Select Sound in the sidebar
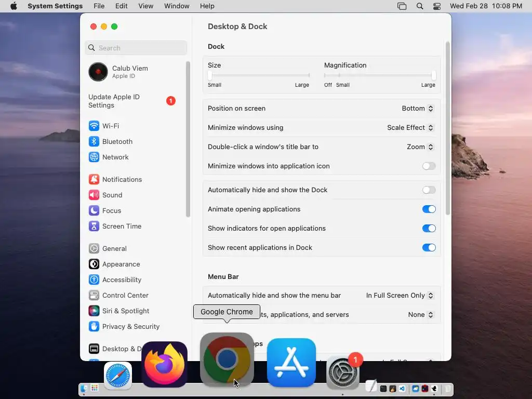532x399 pixels. coord(105,195)
